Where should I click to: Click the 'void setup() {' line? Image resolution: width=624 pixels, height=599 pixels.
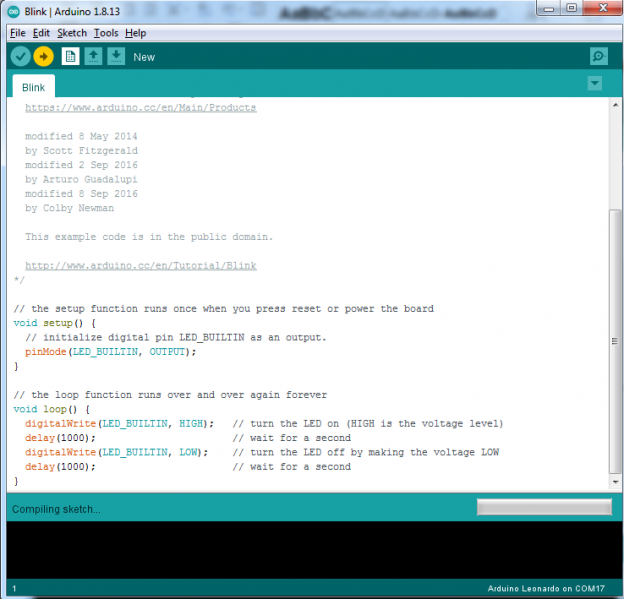click(55, 323)
